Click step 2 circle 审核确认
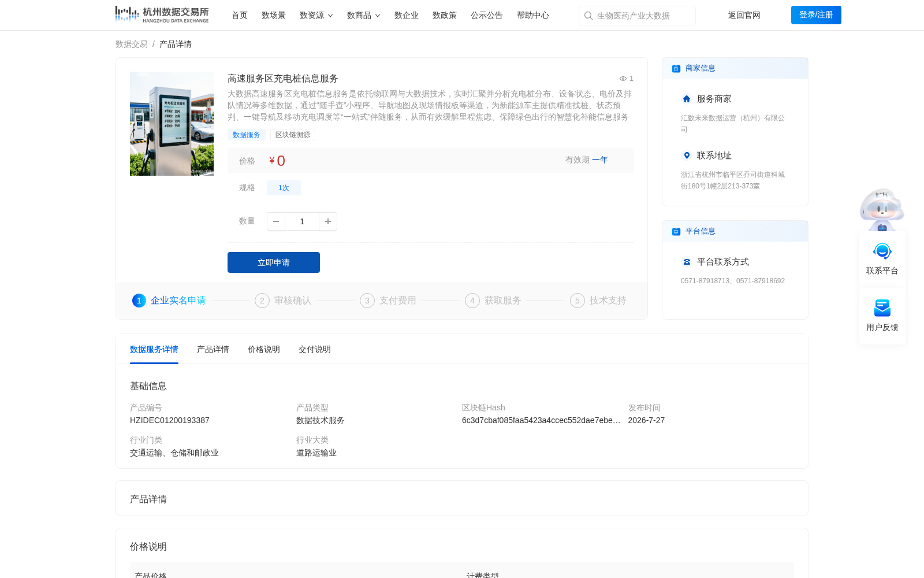924x578 pixels. coord(262,301)
